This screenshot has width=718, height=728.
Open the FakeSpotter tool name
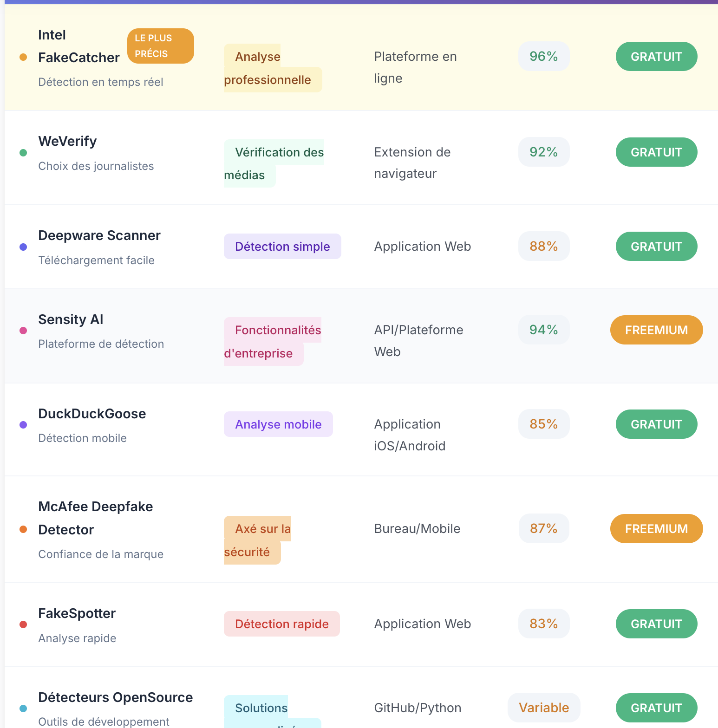tap(77, 613)
